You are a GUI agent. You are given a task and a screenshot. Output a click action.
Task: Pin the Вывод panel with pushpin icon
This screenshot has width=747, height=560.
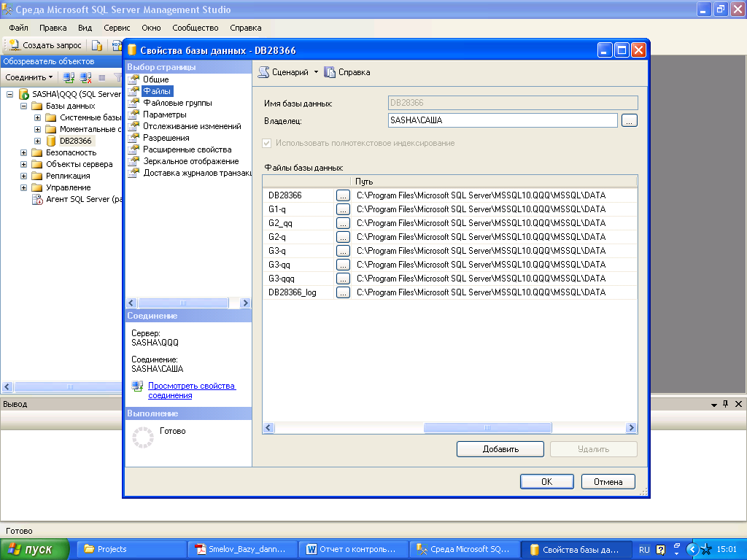coord(726,404)
